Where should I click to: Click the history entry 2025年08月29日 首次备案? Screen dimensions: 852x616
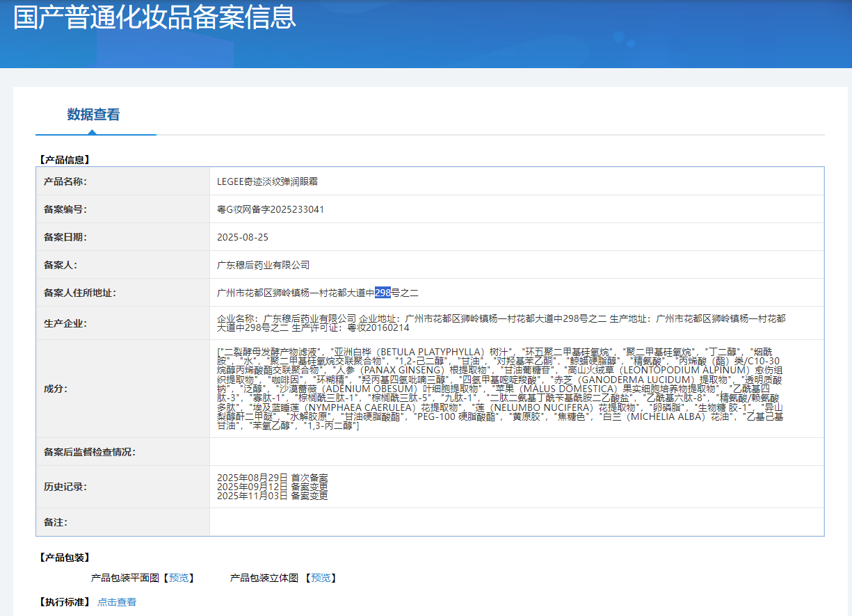pyautogui.click(x=272, y=478)
